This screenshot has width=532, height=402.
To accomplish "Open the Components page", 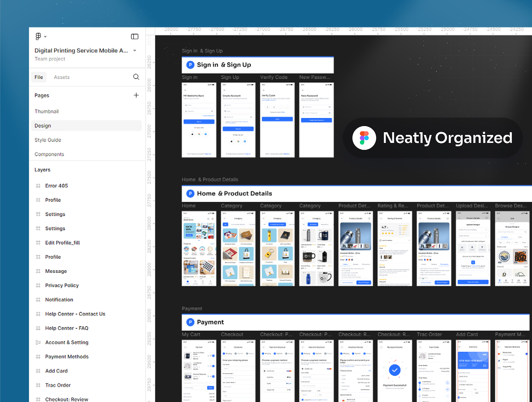I will pos(49,154).
